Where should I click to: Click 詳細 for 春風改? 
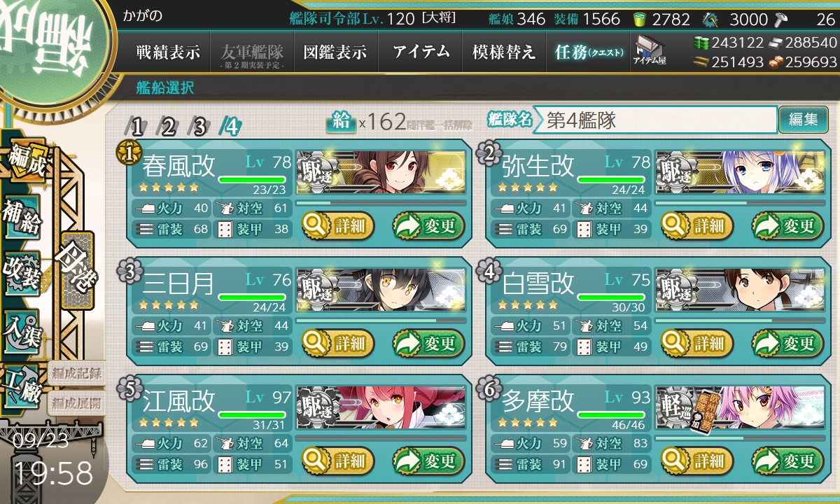pos(338,226)
